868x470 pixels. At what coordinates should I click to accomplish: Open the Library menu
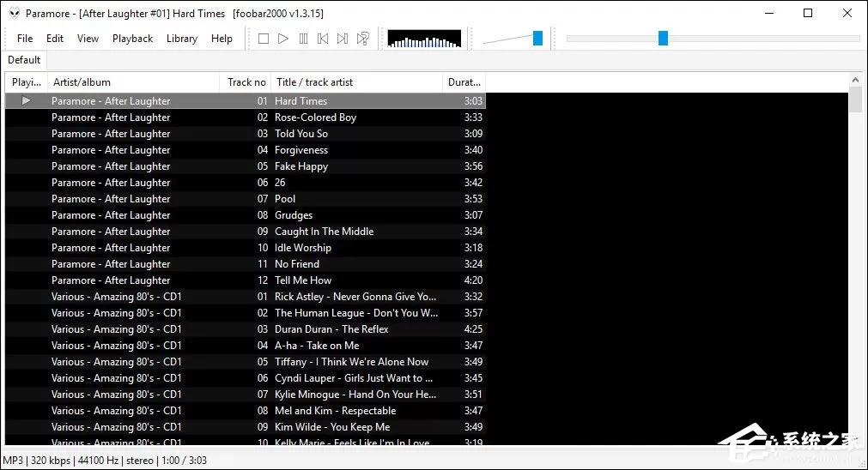pyautogui.click(x=181, y=39)
